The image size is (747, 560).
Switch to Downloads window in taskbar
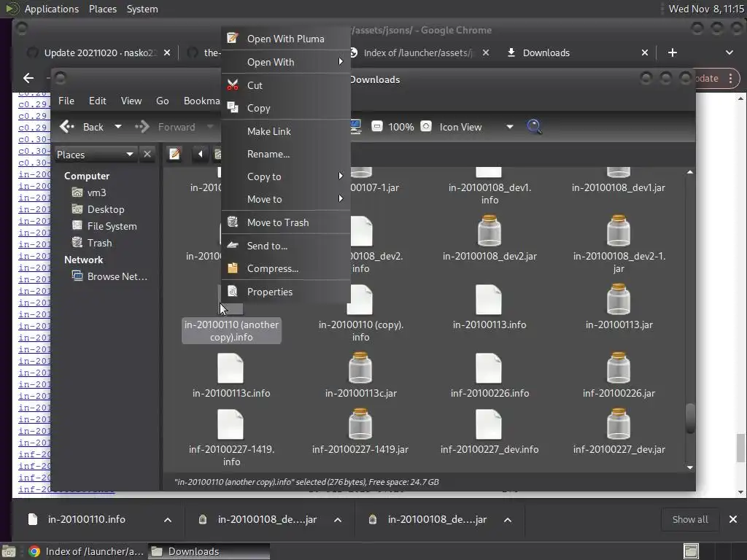(209, 551)
